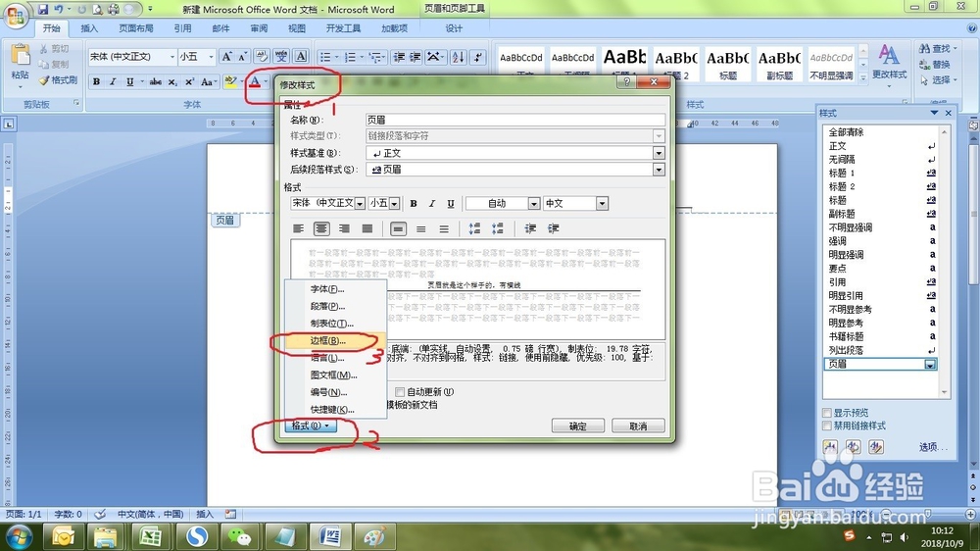Click align left in the Modify Style dialog

[x=299, y=228]
